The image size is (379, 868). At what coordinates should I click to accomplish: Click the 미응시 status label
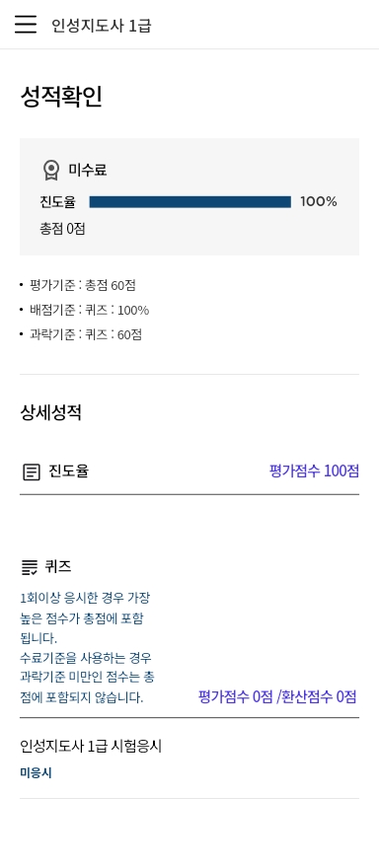point(36,772)
